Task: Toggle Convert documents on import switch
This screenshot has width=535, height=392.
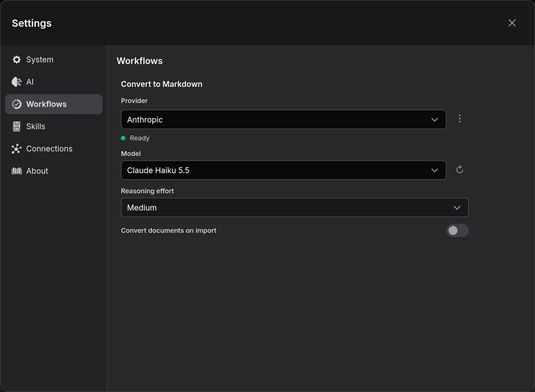Action: click(x=457, y=231)
